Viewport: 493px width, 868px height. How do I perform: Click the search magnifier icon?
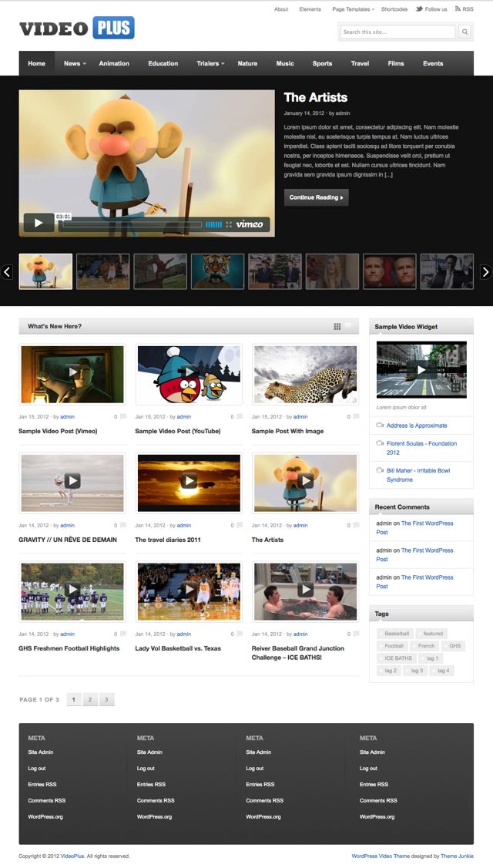464,32
